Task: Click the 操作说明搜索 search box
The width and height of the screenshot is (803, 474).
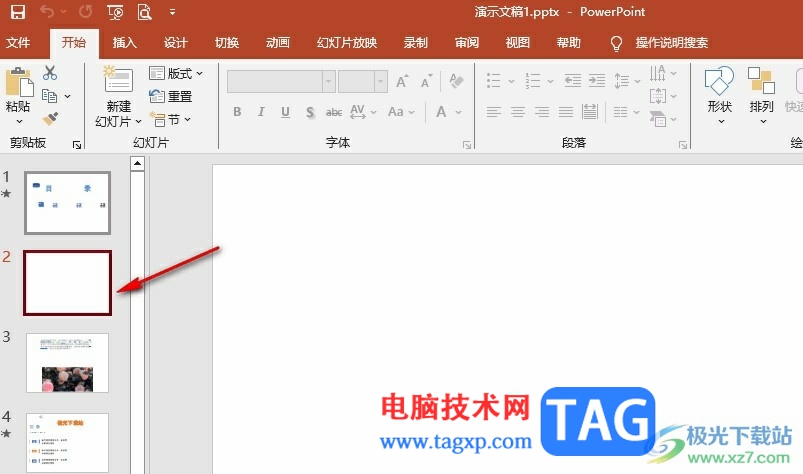Action: 671,42
